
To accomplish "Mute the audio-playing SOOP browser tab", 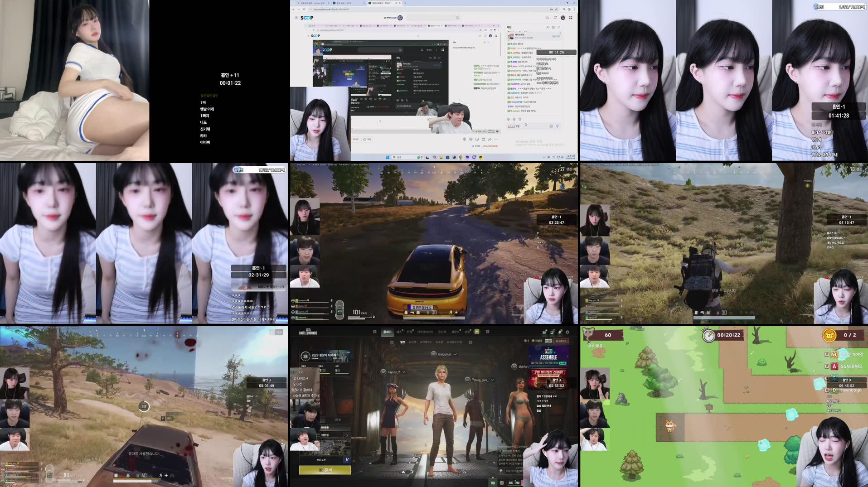I will (396, 3).
